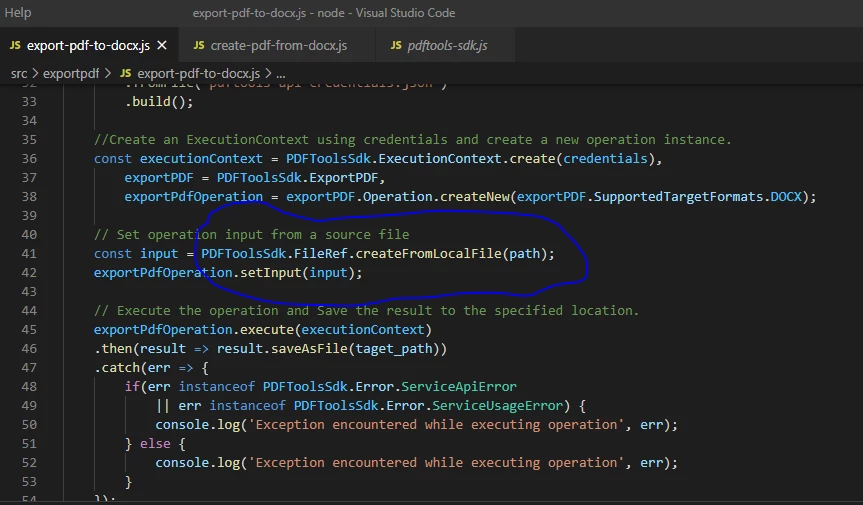The image size is (863, 505).
Task: Click '.catch' on line 47
Action: pyautogui.click(x=117, y=367)
